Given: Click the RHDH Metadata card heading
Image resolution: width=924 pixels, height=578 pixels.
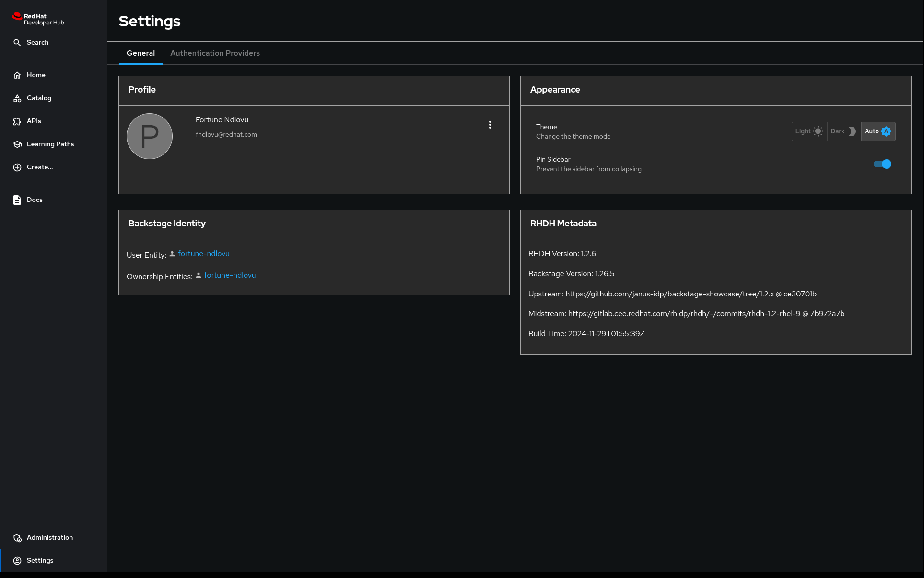Looking at the screenshot, I should [563, 224].
